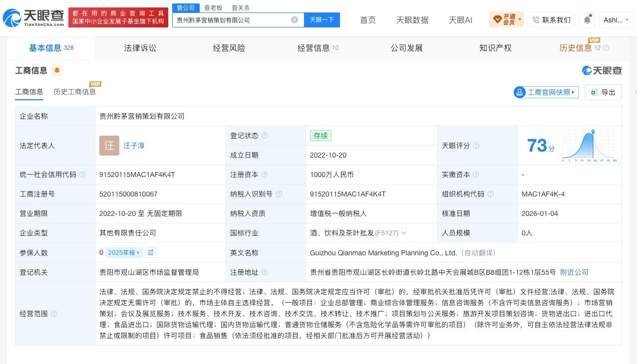The height and width of the screenshot is (364, 637).
Task: Click the registration authority 贵阳市观山湖区市场监督管理局
Action: [149, 272]
